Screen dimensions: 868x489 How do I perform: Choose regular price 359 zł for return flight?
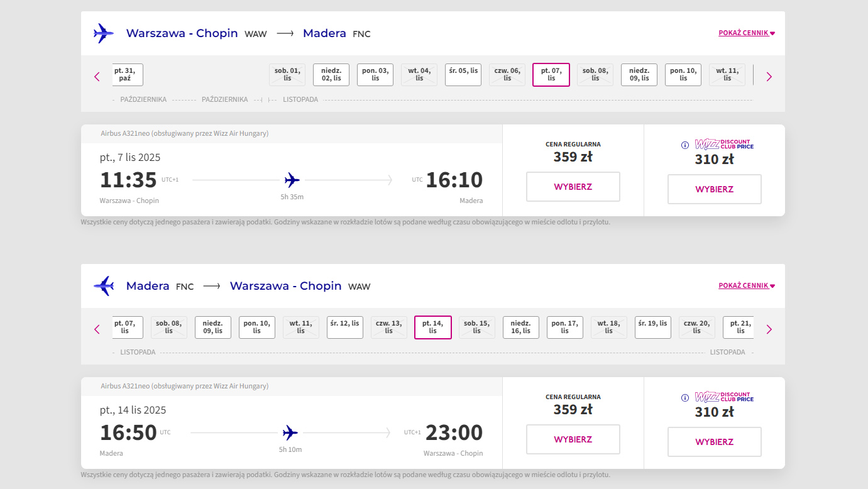[x=573, y=439]
